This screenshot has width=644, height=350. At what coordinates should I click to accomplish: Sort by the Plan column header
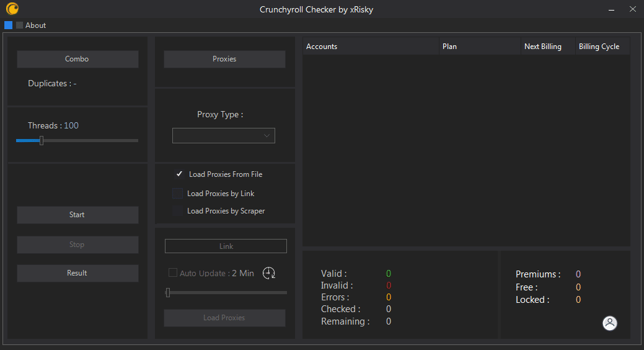tap(480, 47)
